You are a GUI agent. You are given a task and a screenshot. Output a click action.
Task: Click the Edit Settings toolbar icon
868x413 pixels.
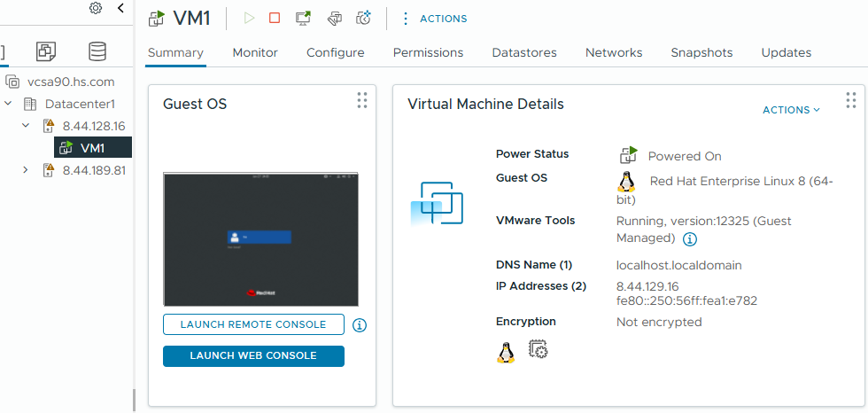[x=334, y=19]
